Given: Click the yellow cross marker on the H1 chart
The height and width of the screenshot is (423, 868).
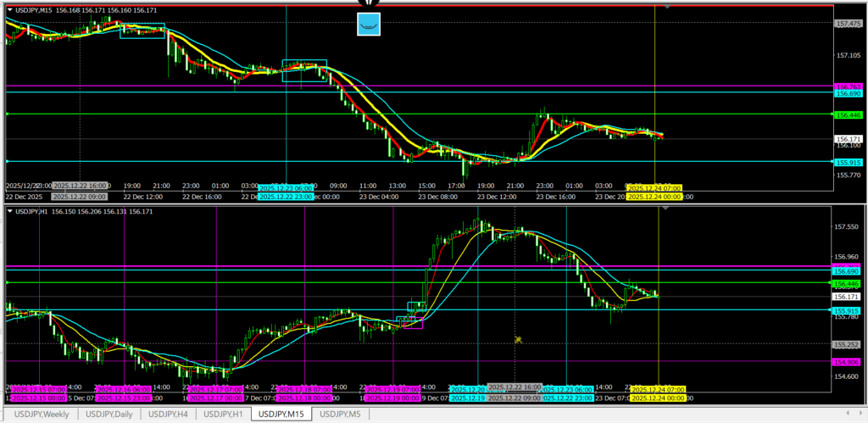Looking at the screenshot, I should click(x=517, y=339).
